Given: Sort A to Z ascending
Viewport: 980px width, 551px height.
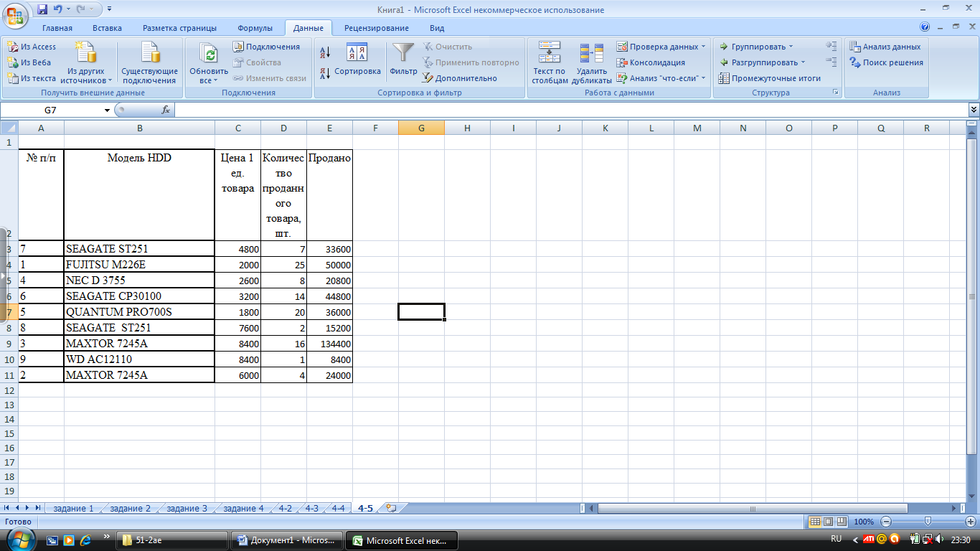Looking at the screenshot, I should point(324,52).
